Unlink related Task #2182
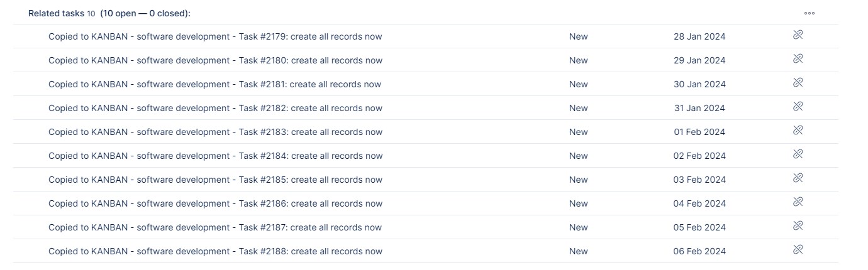Screen dimensions: 868x270 tap(798, 107)
